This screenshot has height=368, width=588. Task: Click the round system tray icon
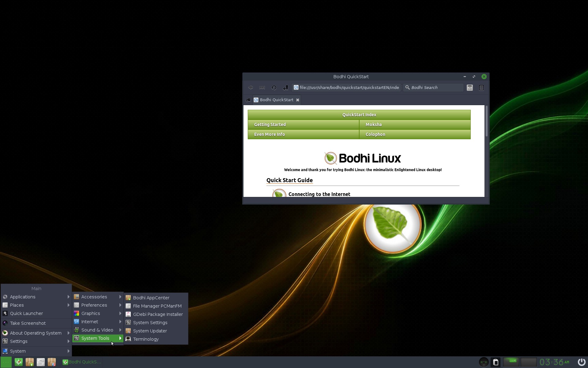tap(484, 362)
